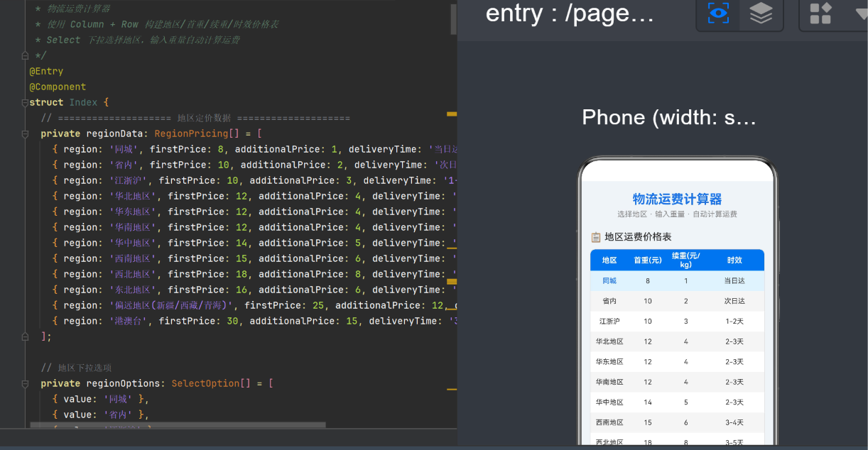Screen dimensions: 868x450
Task: Select the 华中地区 cell in preview table
Action: [609, 402]
